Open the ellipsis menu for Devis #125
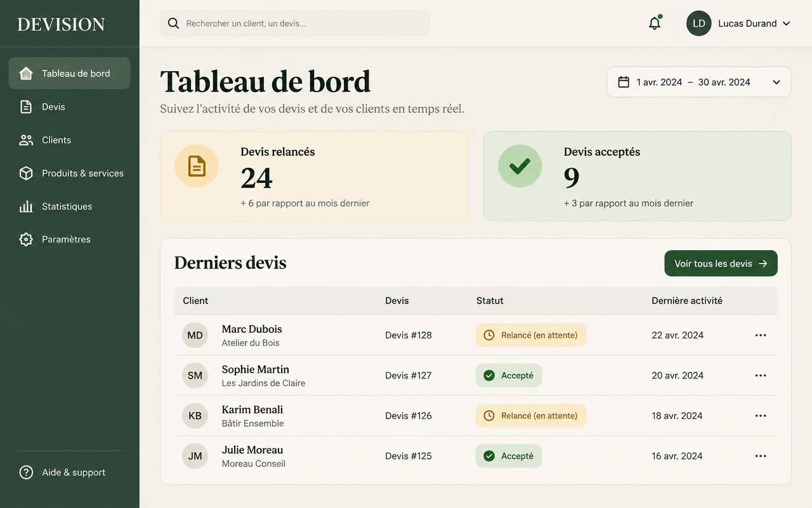The height and width of the screenshot is (508, 812). tap(761, 456)
